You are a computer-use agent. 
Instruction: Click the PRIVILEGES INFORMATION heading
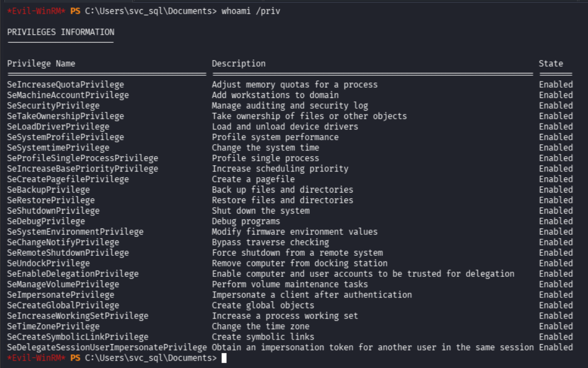(61, 32)
